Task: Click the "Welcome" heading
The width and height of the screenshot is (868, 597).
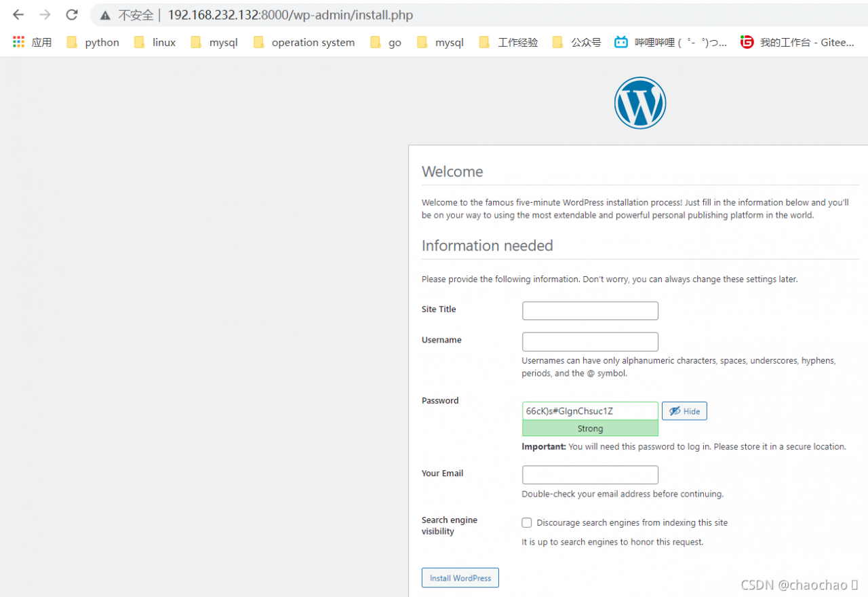Action: (452, 172)
